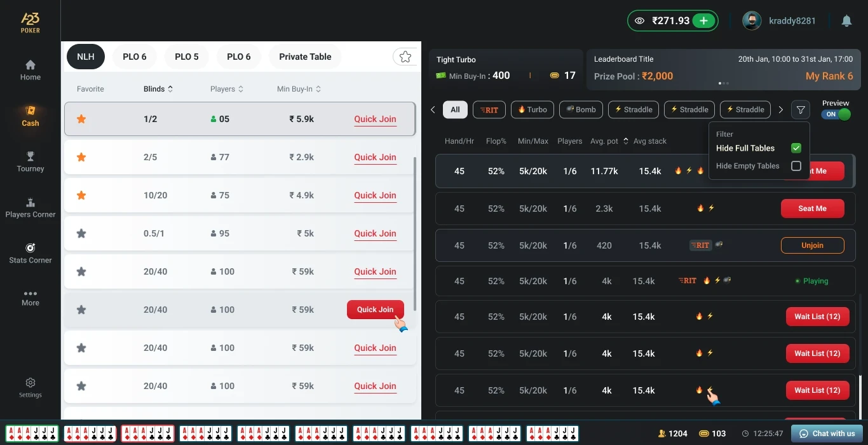The height and width of the screenshot is (445, 868).
Task: Switch off the Preview toggle
Action: point(836,114)
